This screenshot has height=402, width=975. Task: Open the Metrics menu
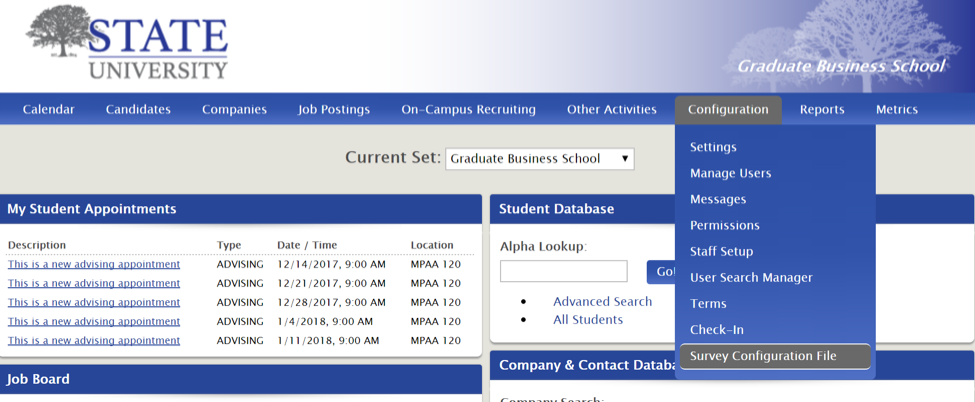click(897, 110)
